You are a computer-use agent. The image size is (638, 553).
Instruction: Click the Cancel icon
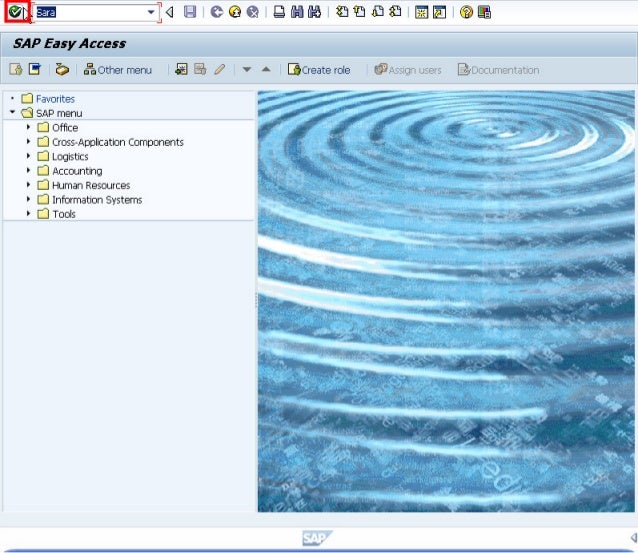[x=253, y=12]
